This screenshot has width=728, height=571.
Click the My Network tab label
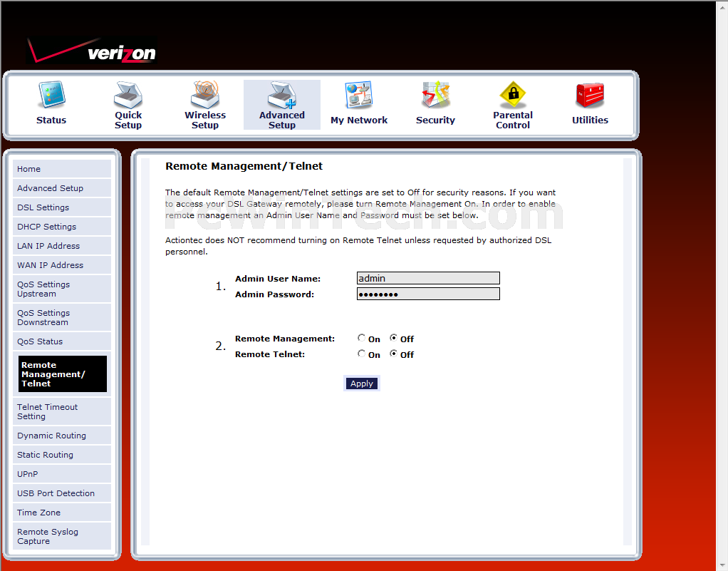(x=359, y=120)
